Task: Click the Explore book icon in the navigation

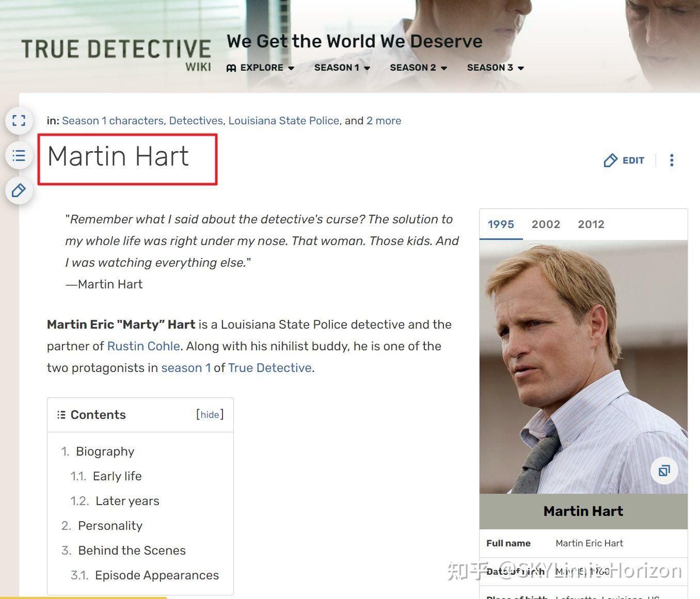Action: 231,68
